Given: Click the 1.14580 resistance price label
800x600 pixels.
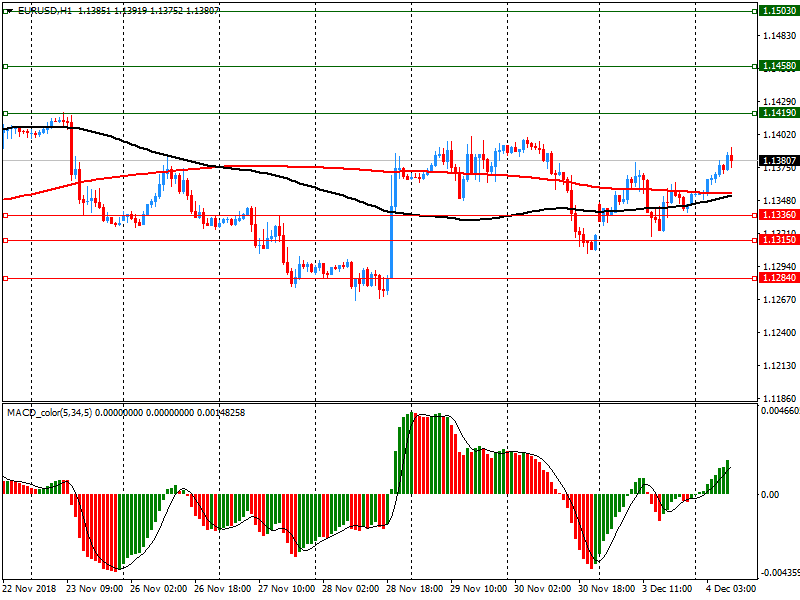Looking at the screenshot, I should pos(777,66).
